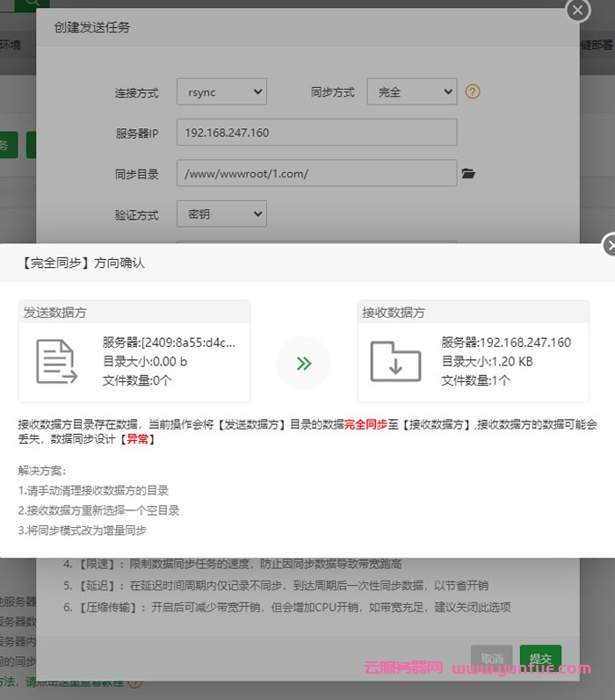Select the 键部署 tab at top right
Image resolution: width=615 pixels, height=700 pixels.
point(597,45)
